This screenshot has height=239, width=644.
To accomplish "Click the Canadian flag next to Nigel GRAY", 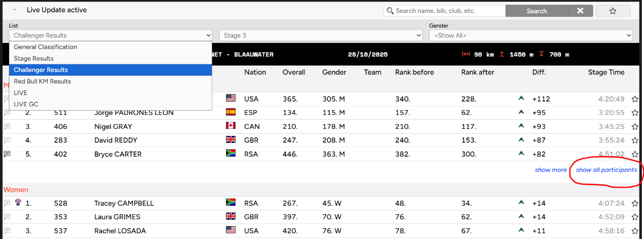I will point(231,126).
